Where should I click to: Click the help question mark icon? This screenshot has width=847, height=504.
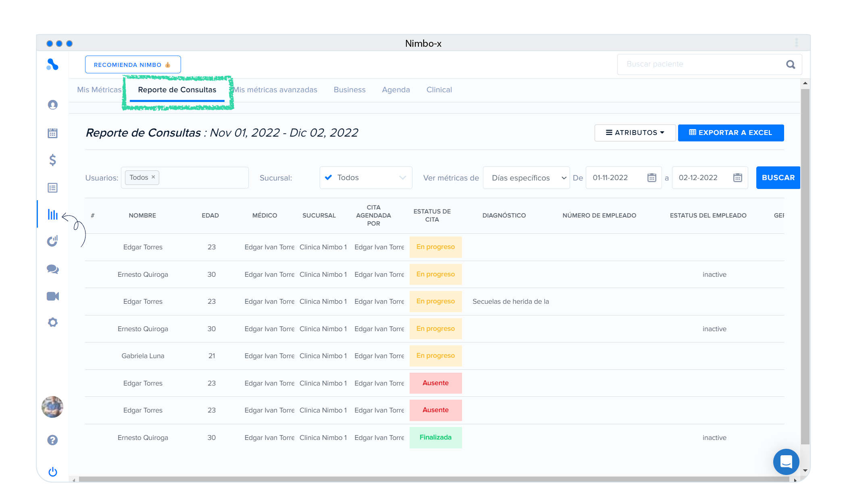click(53, 440)
